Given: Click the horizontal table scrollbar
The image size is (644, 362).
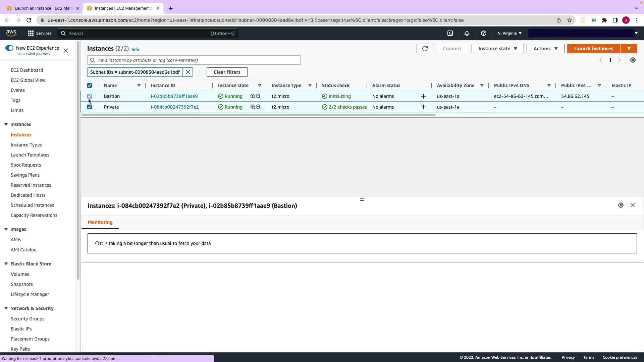Looking at the screenshot, I should [258, 115].
